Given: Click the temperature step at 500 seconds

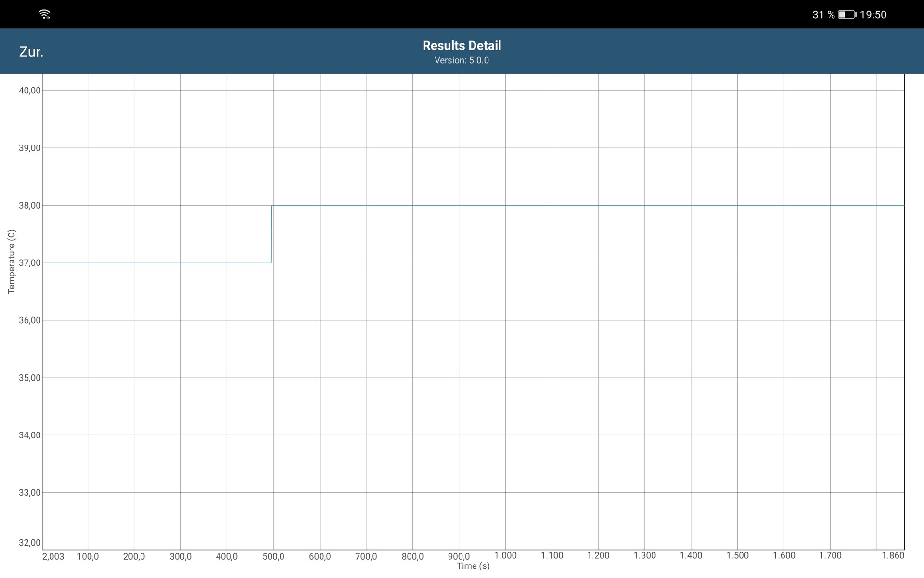Looking at the screenshot, I should coord(272,234).
